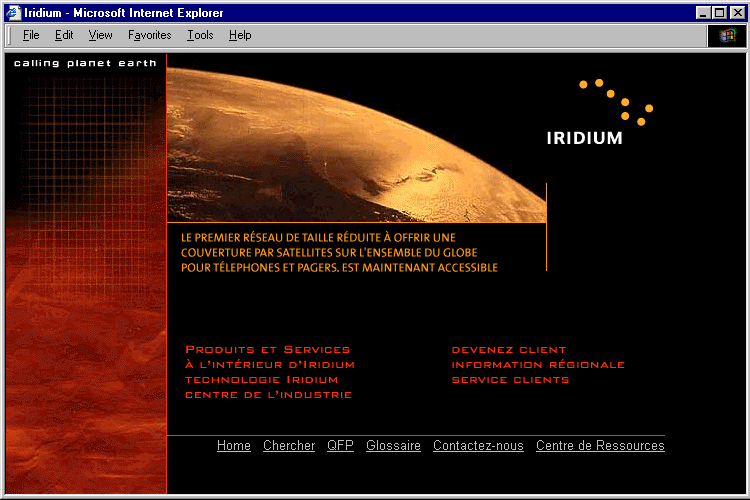The height and width of the screenshot is (500, 750).
Task: Open the File menu
Action: click(31, 35)
